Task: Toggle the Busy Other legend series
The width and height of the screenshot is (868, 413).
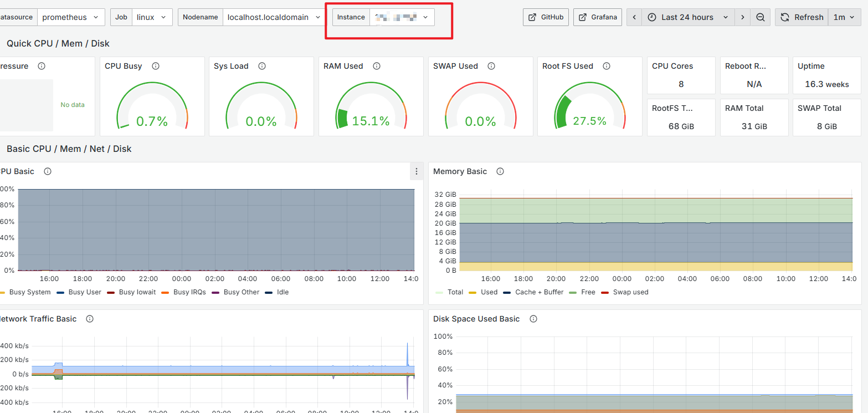Action: tap(242, 292)
